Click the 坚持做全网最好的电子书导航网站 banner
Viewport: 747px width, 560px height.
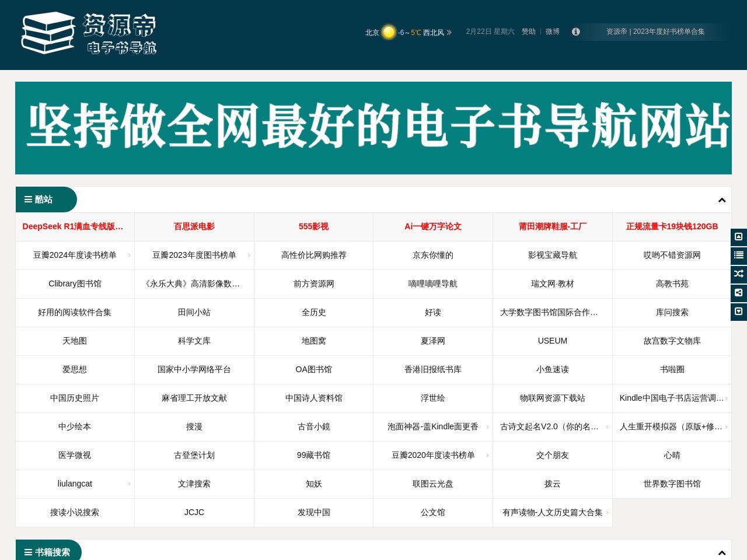pyautogui.click(x=373, y=128)
